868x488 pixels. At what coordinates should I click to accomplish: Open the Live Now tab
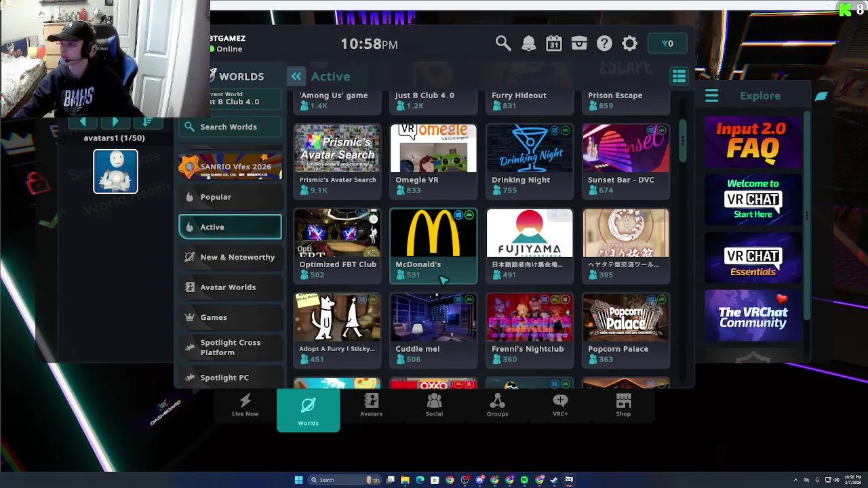[x=245, y=405]
